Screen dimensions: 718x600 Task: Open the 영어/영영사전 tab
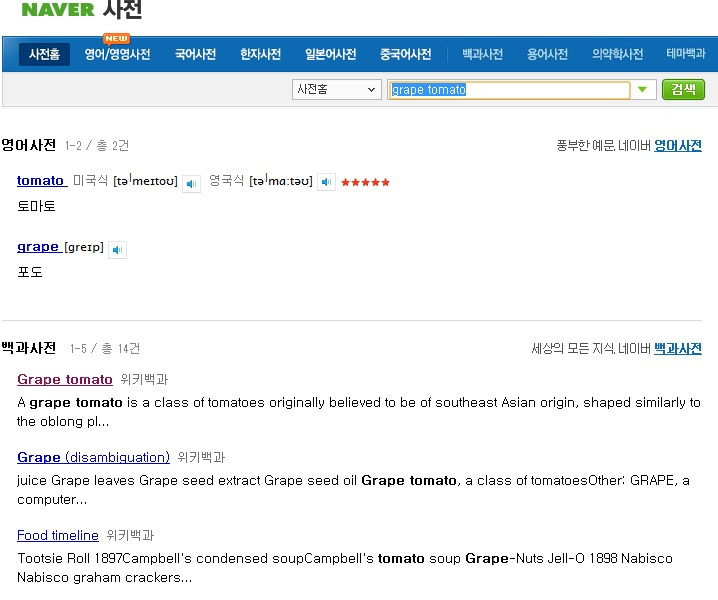117,54
